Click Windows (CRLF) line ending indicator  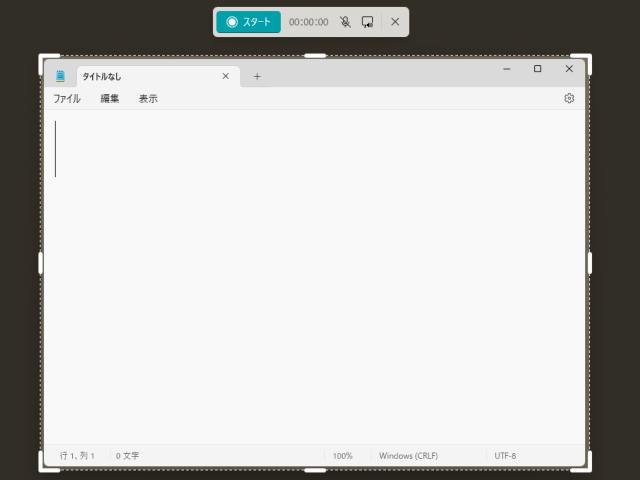[408, 456]
